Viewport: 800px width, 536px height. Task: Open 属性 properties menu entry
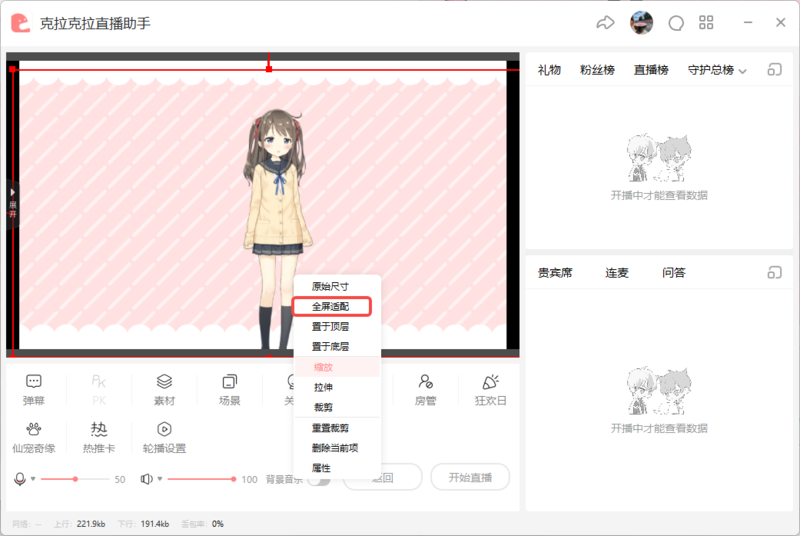tap(337, 468)
